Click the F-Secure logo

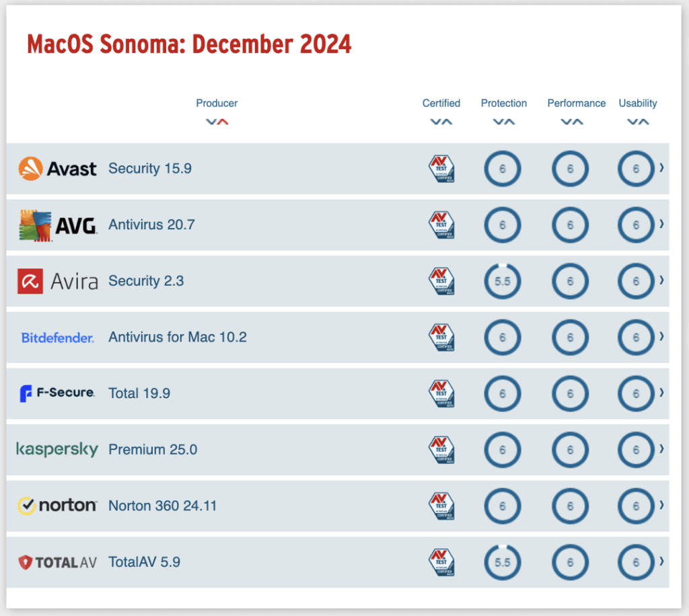[x=57, y=393]
